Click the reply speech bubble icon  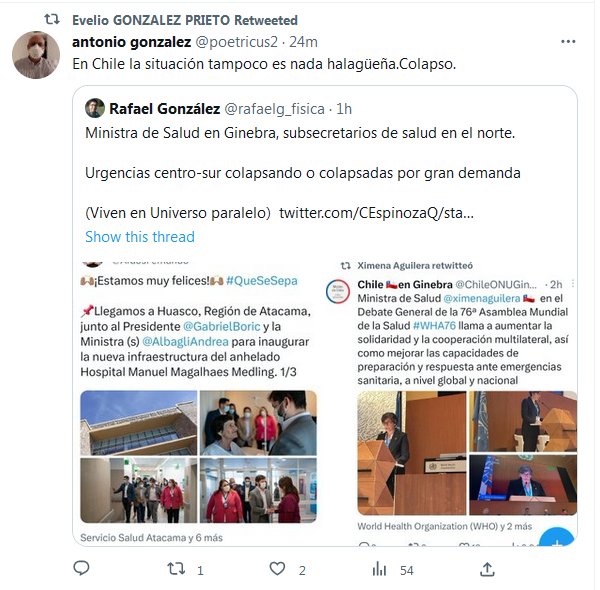81,568
